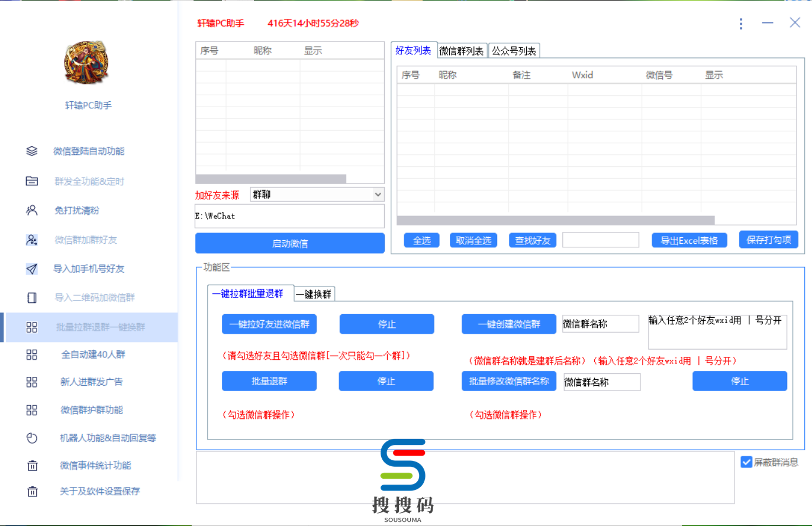Screen dimensions: 812x526
Task: Select the 一键换群 tab
Action: 315,294
